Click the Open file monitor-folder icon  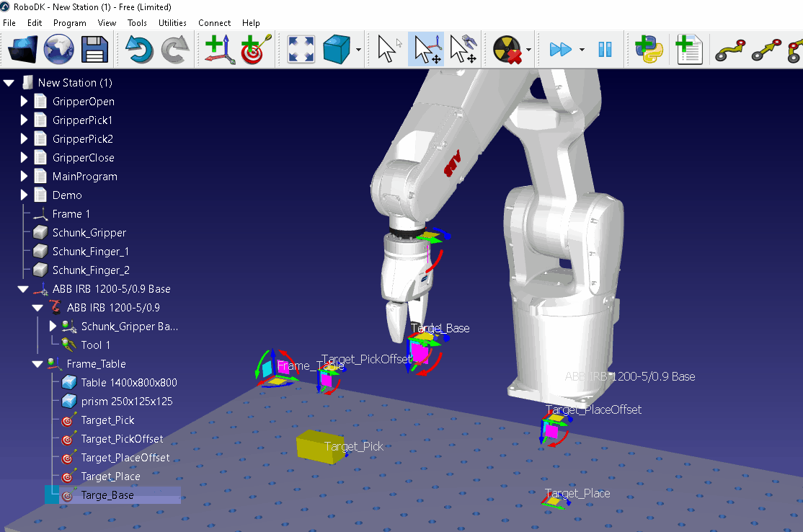point(22,49)
